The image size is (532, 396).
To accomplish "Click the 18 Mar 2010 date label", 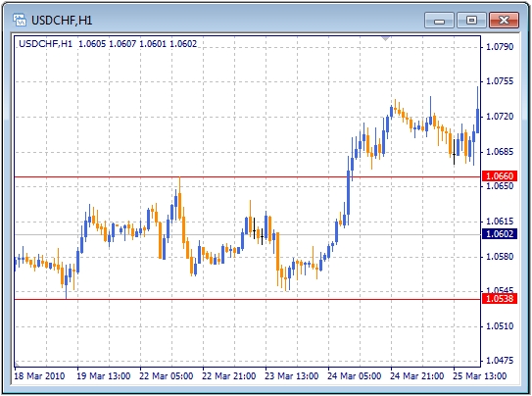I will pyautogui.click(x=39, y=376).
